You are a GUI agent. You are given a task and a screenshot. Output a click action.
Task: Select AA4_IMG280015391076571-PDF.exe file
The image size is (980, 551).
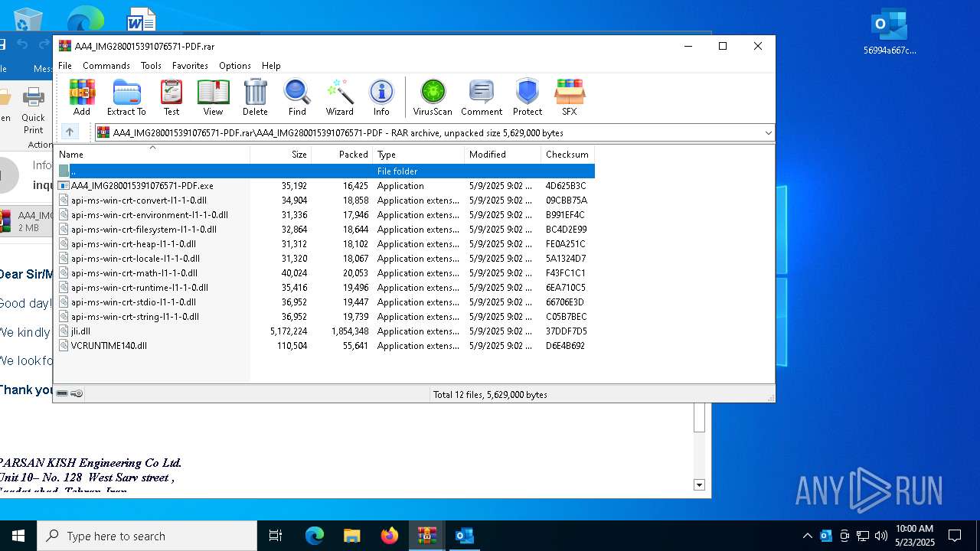325,186
